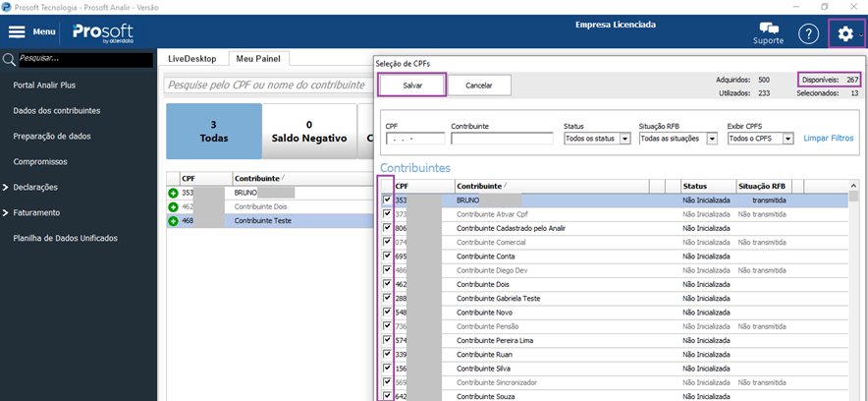The width and height of the screenshot is (868, 401).
Task: Select Contribuinte Pereira Lima row
Action: (x=615, y=340)
